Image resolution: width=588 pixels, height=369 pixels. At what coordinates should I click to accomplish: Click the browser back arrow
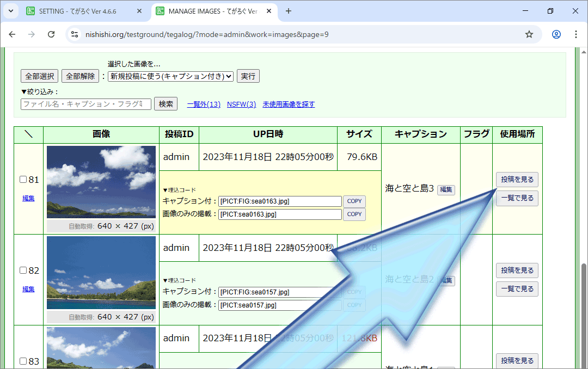pos(12,34)
